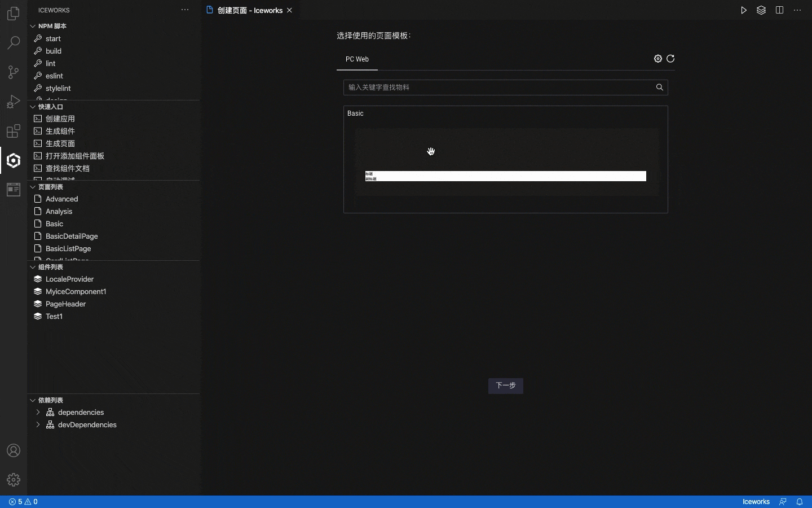
Task: Refresh the page template list
Action: (x=670, y=59)
